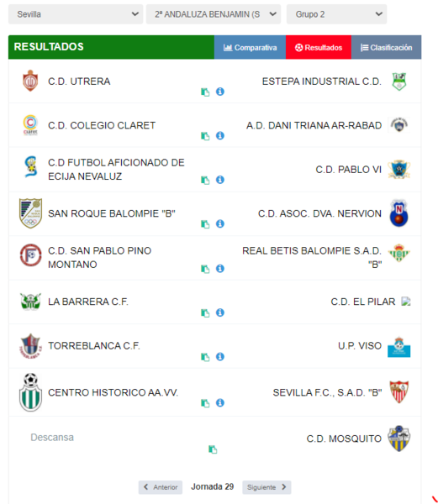Open green document icon for Colegio Claret match
The image size is (438, 504).
205,136
